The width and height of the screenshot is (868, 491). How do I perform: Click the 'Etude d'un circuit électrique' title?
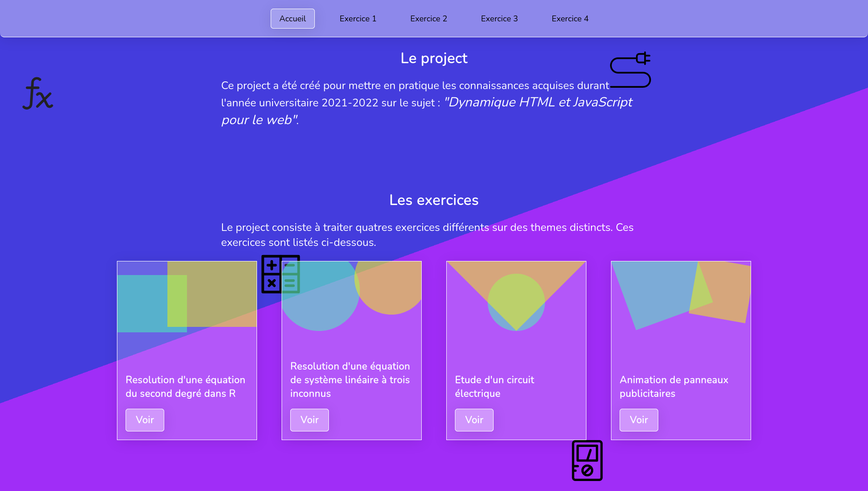point(495,386)
